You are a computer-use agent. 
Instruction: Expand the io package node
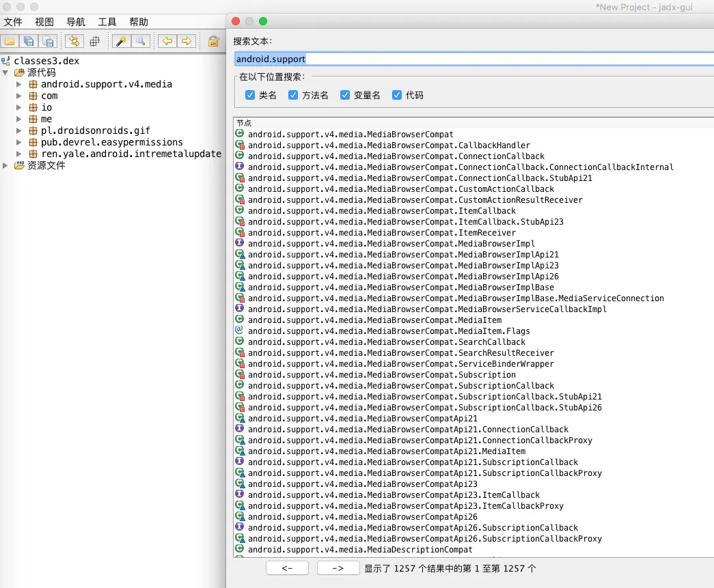click(x=18, y=107)
